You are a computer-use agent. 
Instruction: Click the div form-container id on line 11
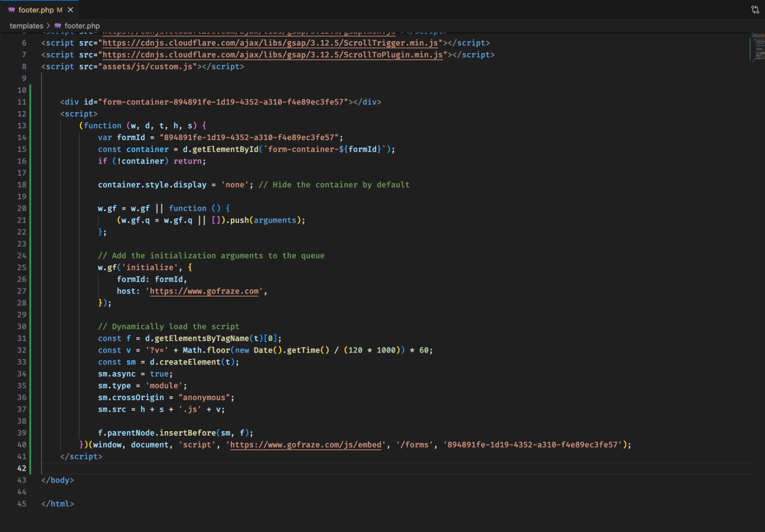click(x=223, y=102)
